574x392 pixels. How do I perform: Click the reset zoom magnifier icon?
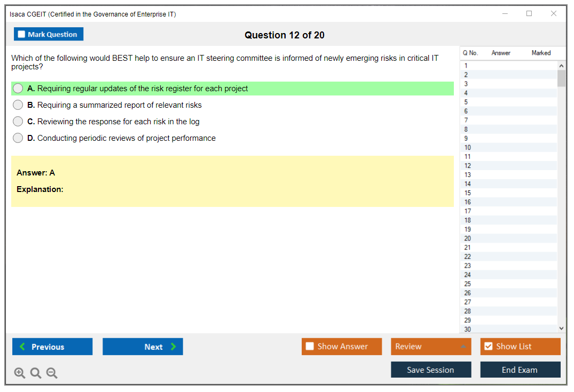pyautogui.click(x=36, y=373)
